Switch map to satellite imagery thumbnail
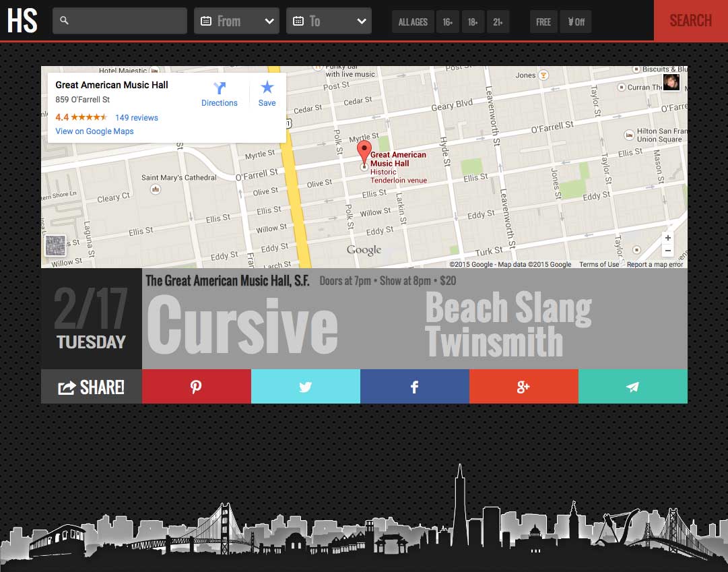This screenshot has height=572, width=728. pos(56,246)
